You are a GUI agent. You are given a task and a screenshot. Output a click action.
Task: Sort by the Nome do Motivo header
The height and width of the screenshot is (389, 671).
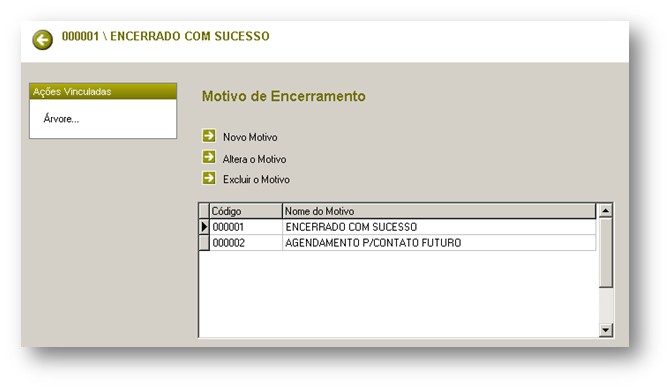(x=439, y=211)
